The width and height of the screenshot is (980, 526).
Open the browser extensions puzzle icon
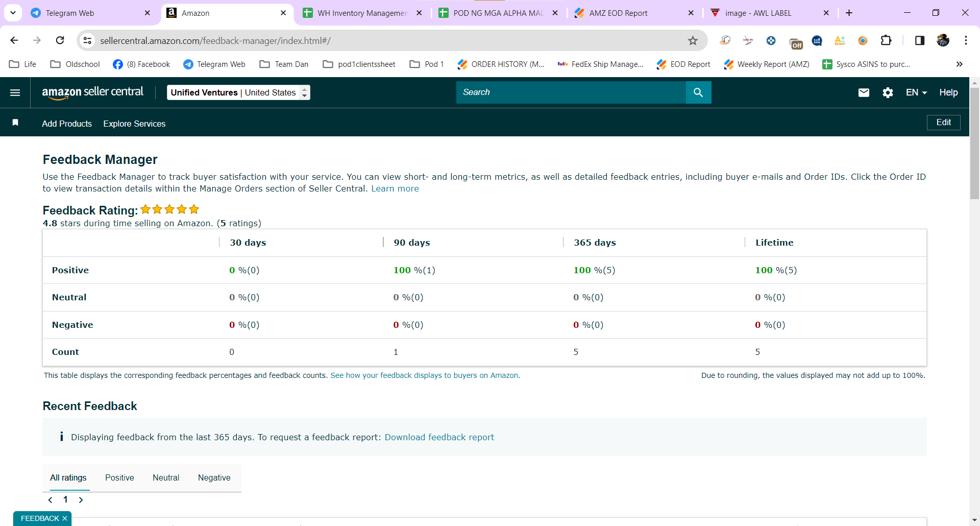pos(886,40)
